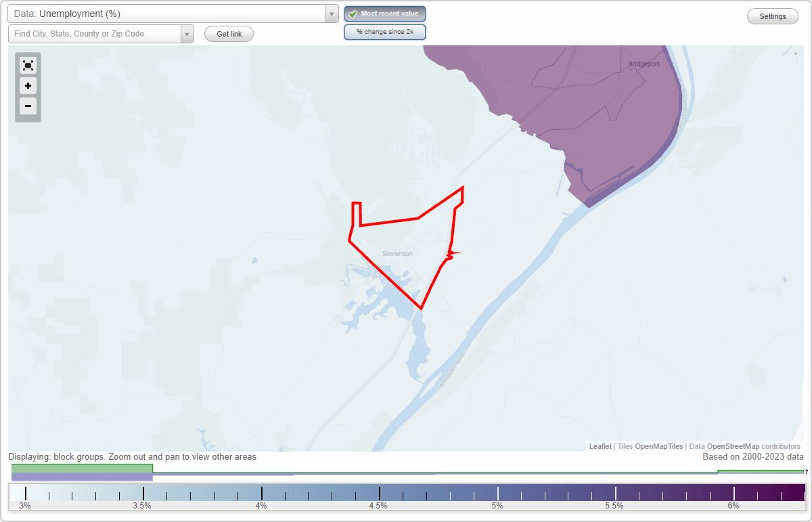The image size is (812, 522).
Task: Click the Get link button
Action: click(x=228, y=34)
